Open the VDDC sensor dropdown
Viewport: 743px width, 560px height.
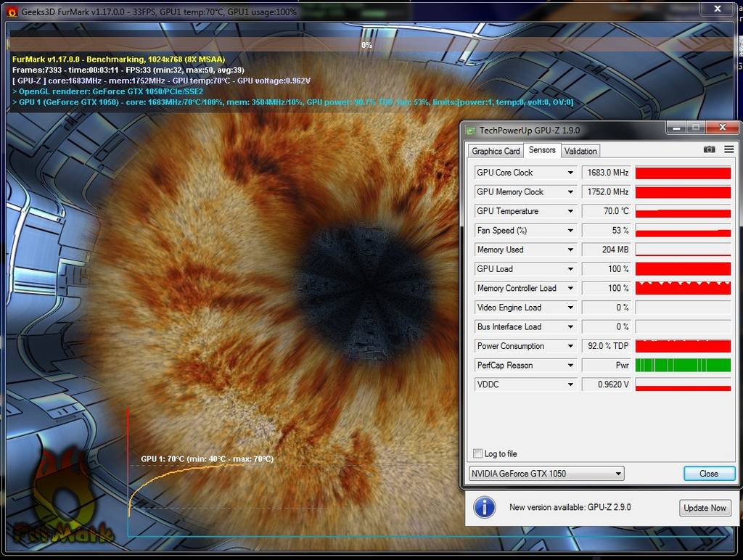570,384
